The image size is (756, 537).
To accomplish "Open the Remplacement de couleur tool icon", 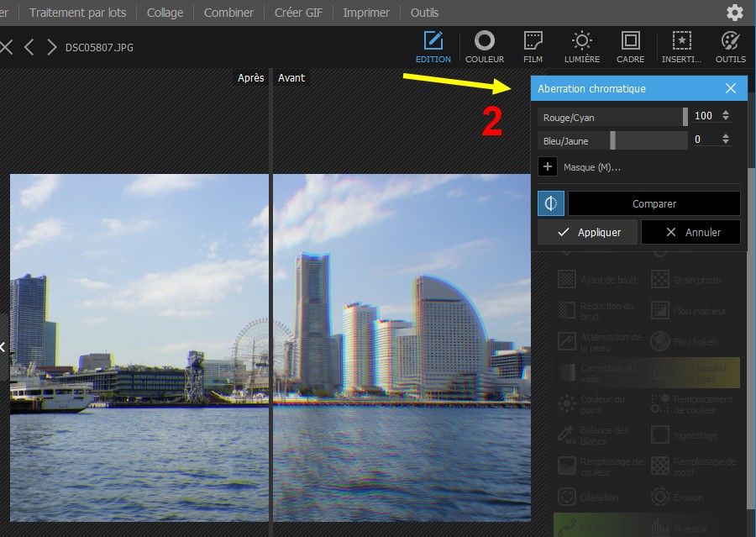I will (x=660, y=404).
